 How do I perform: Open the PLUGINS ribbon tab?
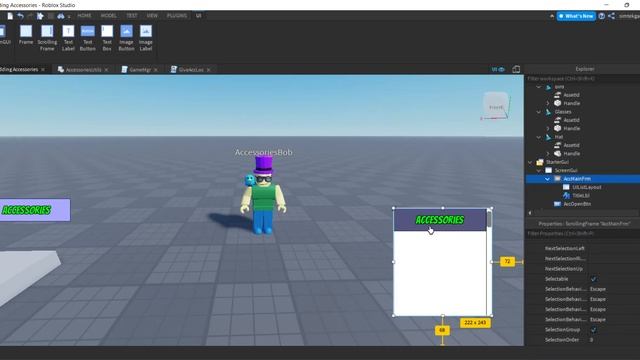pos(177,16)
